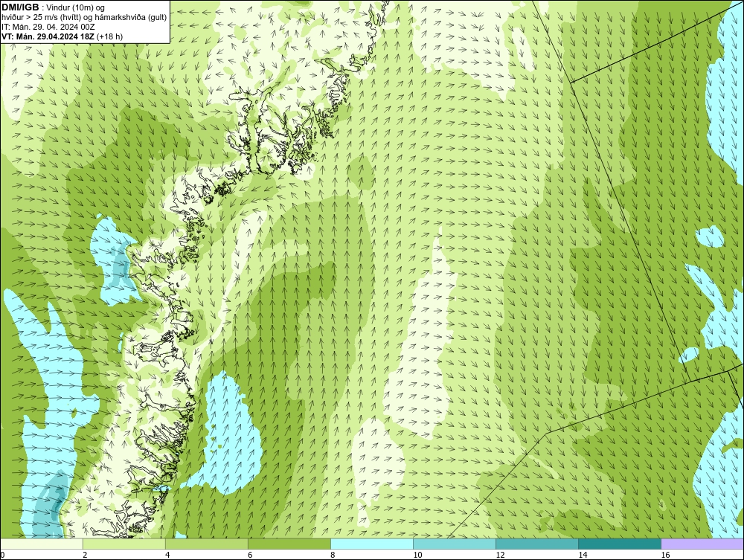Click the 0–2 m/s pale yellow color swatch
The width and height of the screenshot is (744, 560).
(x=41, y=544)
